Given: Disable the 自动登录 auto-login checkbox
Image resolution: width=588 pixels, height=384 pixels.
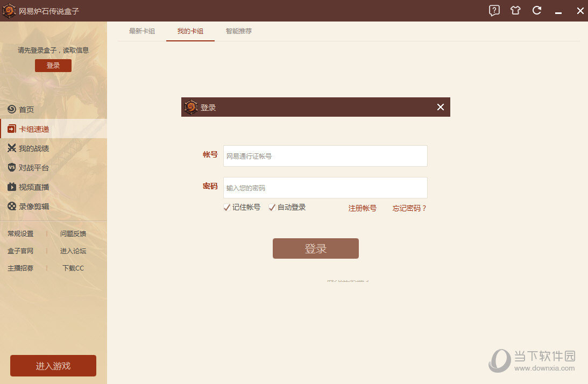Looking at the screenshot, I should pos(272,207).
